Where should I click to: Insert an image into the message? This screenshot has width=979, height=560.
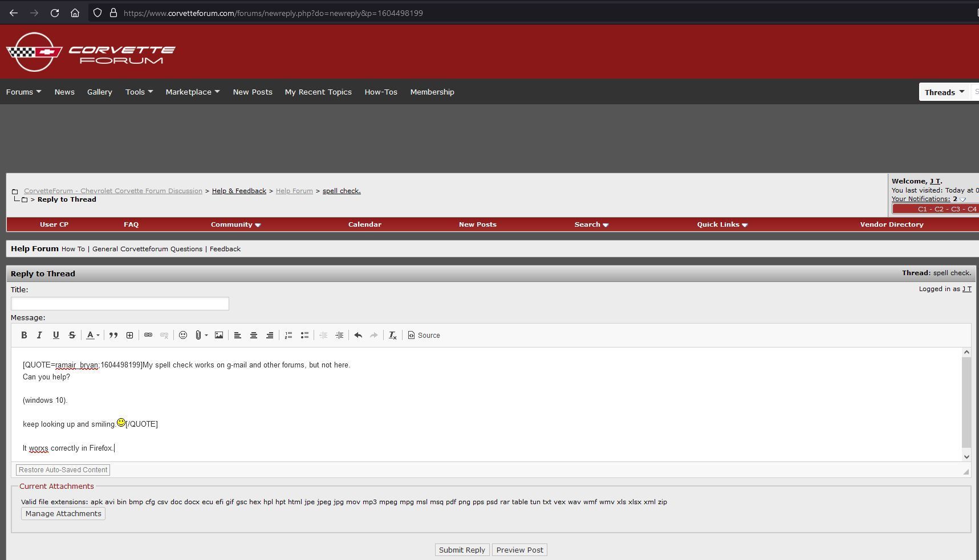(219, 336)
